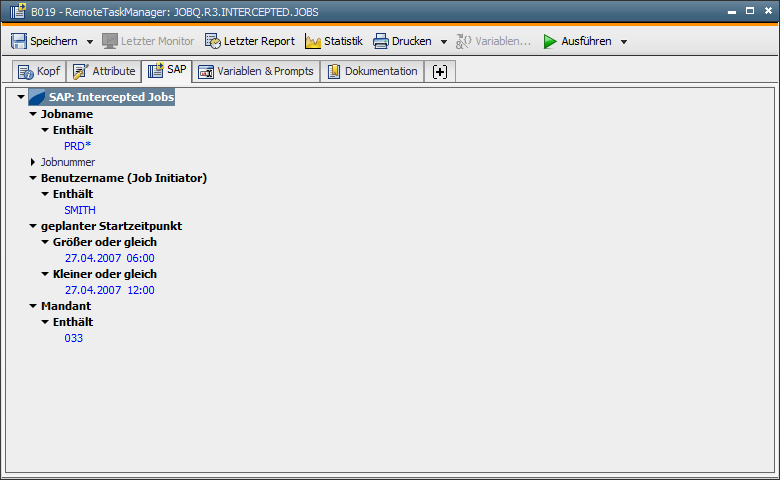Open the Variablen & Prompts tab

256,71
